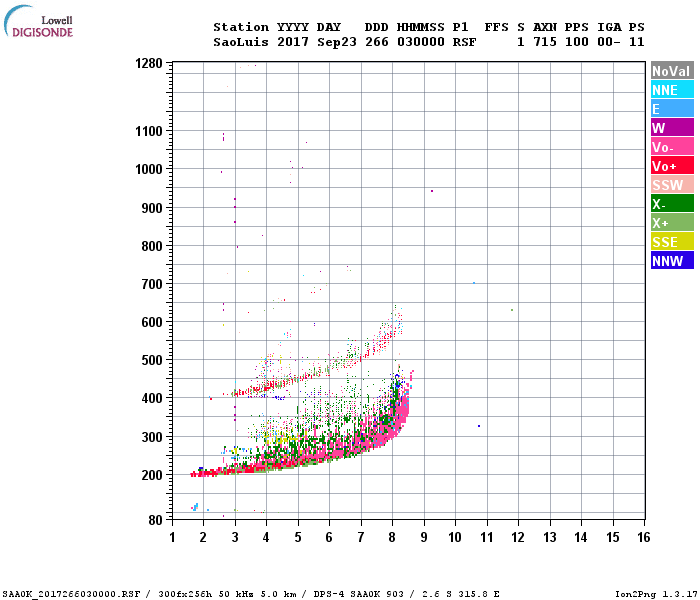Image resolution: width=700 pixels, height=600 pixels.
Task: Select the X- dark green legend swatch
Action: pos(672,204)
